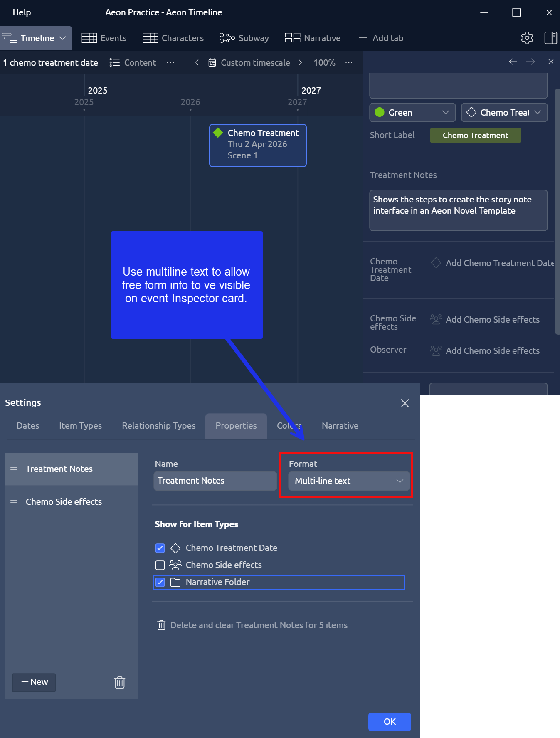
Task: Click the Custom timescale calendar icon
Action: point(212,63)
